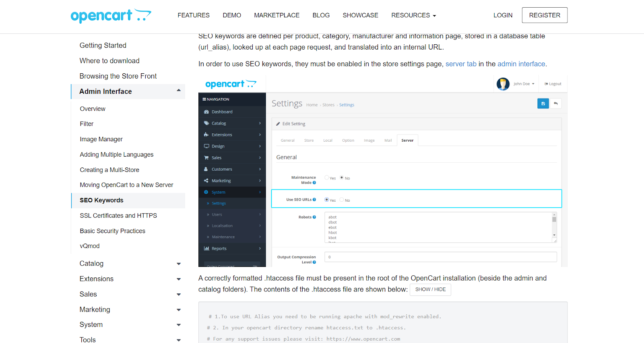
Task: Follow the 'admin interface' link
Action: (x=521, y=64)
